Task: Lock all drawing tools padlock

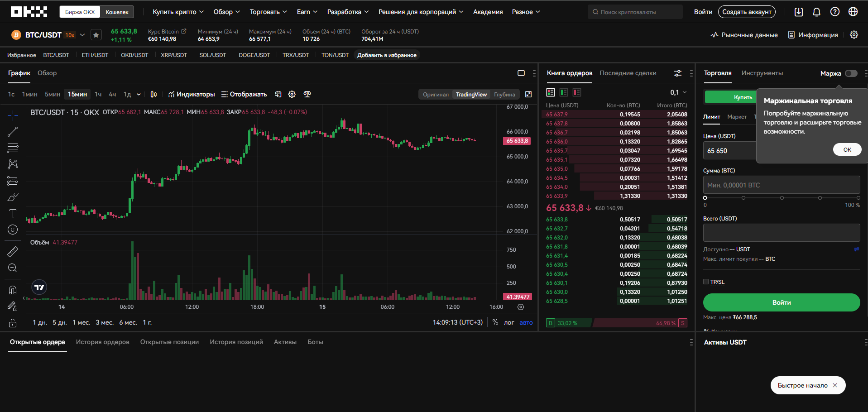Action: click(13, 323)
